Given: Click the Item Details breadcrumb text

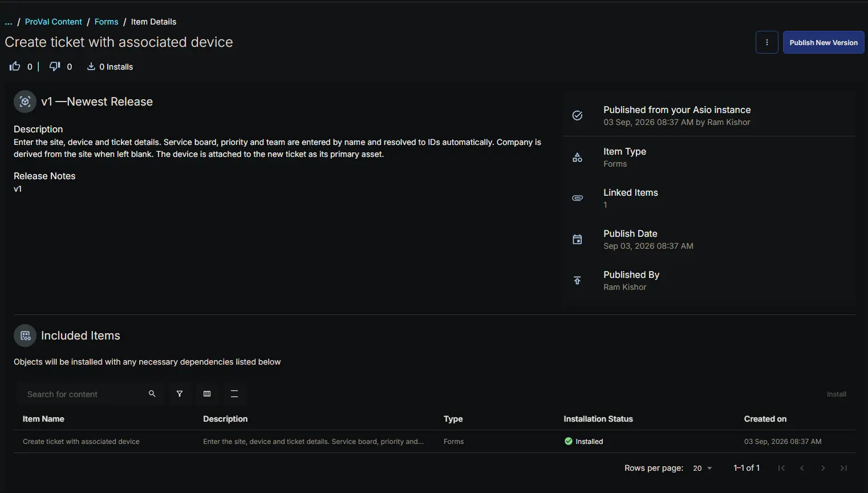Looking at the screenshot, I should pos(153,22).
